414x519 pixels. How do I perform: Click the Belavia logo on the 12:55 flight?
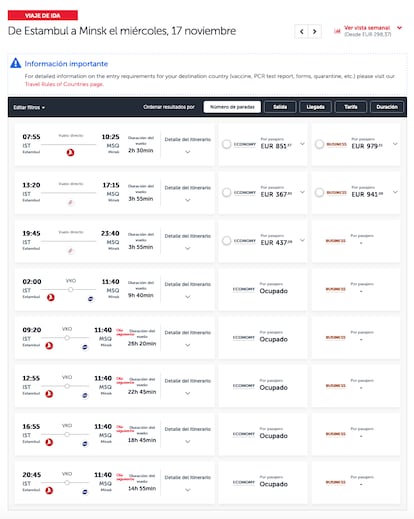coord(85,396)
